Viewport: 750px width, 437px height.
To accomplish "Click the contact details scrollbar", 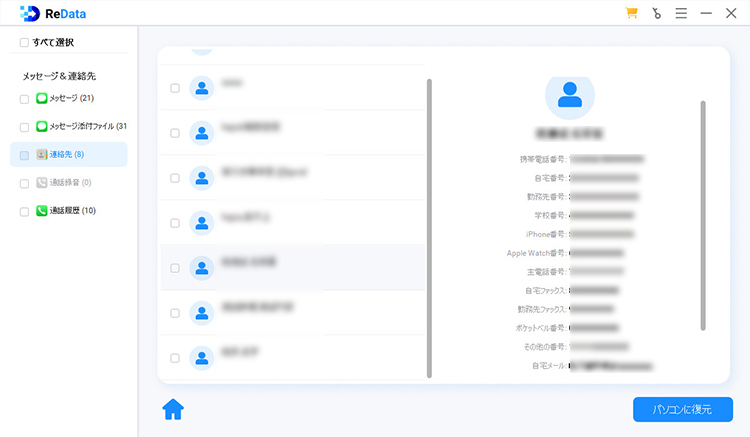I will (x=703, y=215).
